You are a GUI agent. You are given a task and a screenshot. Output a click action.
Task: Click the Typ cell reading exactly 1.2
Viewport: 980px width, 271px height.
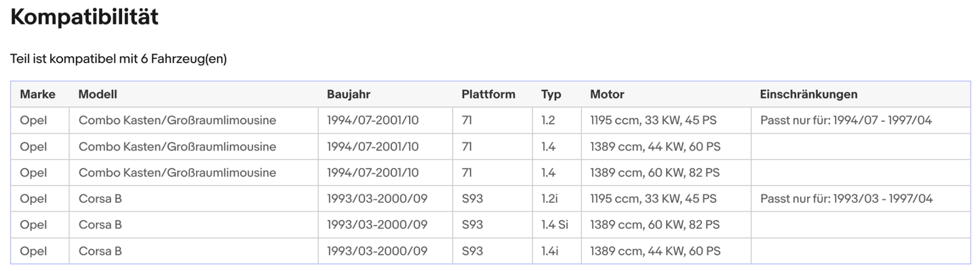548,121
